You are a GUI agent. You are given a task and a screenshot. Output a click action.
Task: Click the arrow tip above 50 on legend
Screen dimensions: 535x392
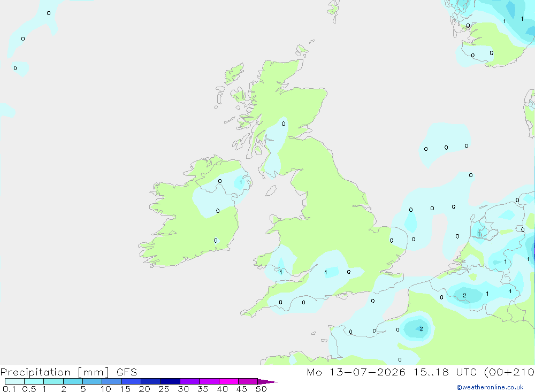pyautogui.click(x=267, y=381)
